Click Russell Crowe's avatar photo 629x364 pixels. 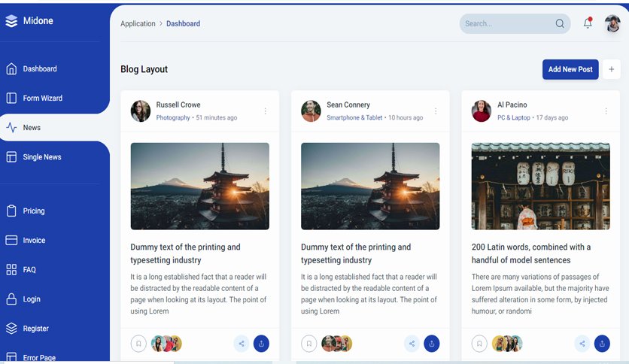coord(141,111)
